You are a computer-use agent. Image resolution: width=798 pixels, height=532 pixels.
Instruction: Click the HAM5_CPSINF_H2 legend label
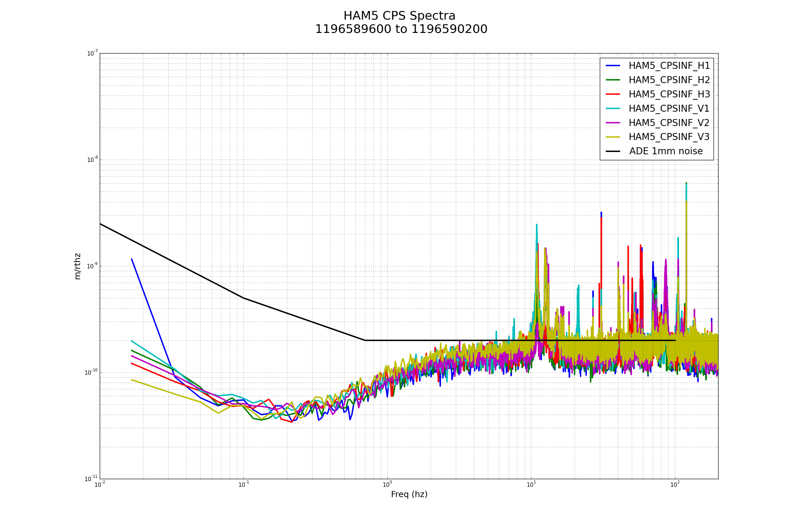tap(669, 80)
